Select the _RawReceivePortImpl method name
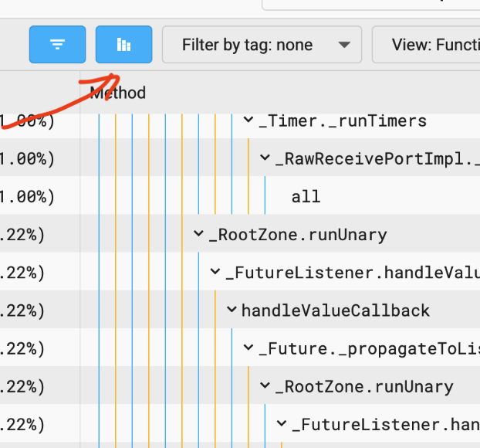This screenshot has width=480, height=448. pyautogui.click(x=377, y=158)
